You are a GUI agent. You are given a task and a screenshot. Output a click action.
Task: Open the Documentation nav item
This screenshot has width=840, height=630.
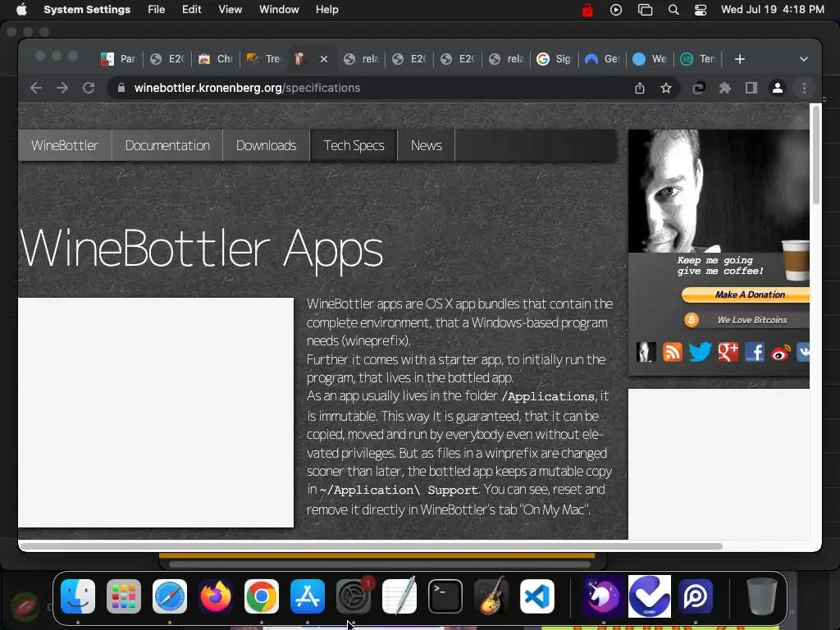click(167, 145)
